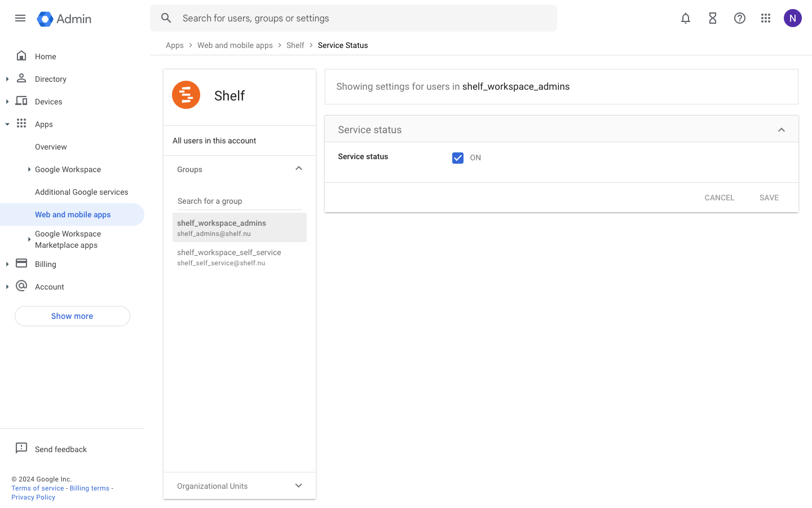Click the SAVE button

click(x=769, y=198)
